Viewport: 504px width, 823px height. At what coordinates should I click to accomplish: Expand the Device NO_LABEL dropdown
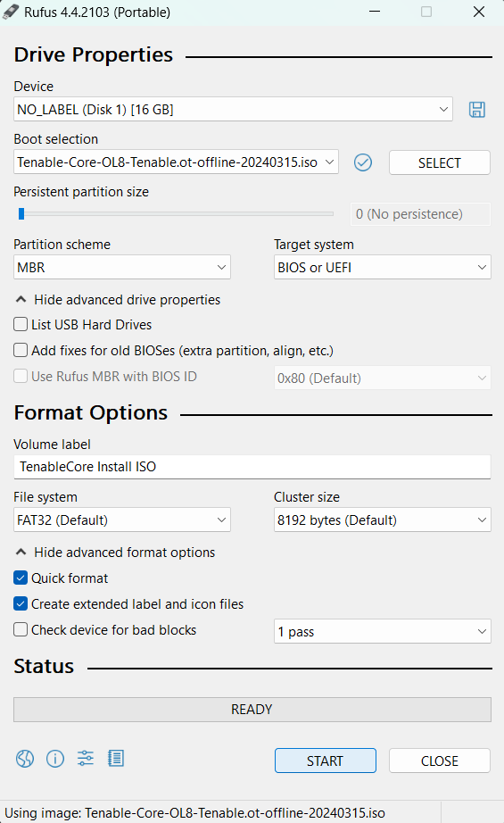(233, 109)
